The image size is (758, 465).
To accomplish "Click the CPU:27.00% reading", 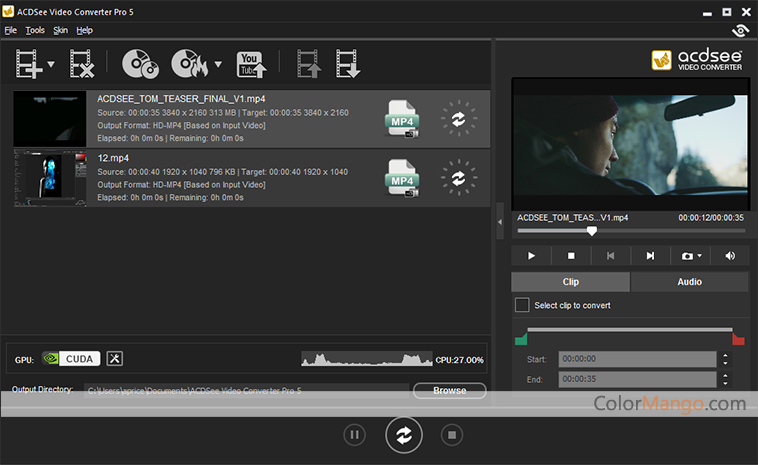I will pos(459,360).
